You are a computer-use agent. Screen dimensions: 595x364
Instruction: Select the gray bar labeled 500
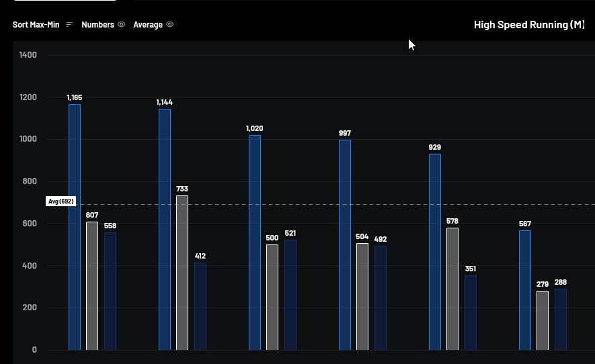272,298
